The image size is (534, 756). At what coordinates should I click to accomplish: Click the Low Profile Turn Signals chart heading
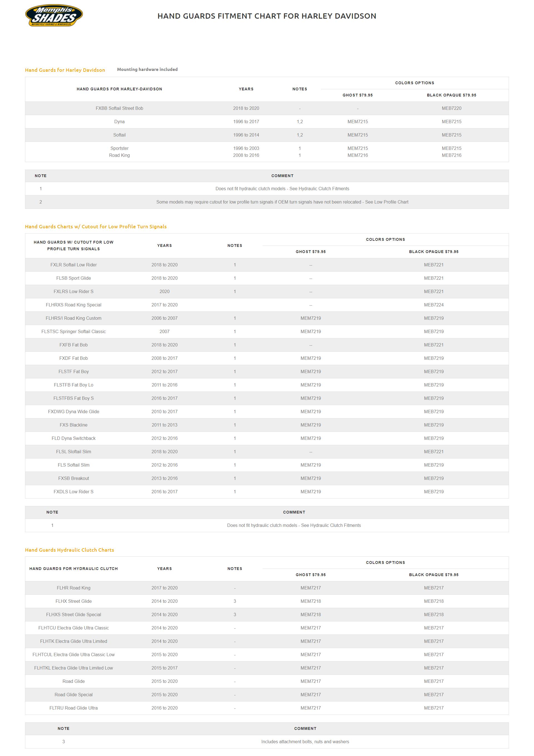[x=95, y=227]
